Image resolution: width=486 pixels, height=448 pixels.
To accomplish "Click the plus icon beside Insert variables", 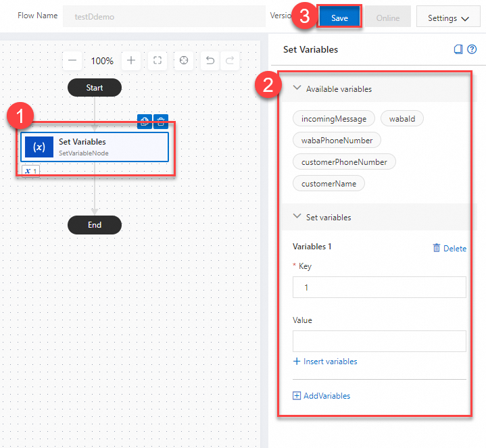I will (297, 362).
